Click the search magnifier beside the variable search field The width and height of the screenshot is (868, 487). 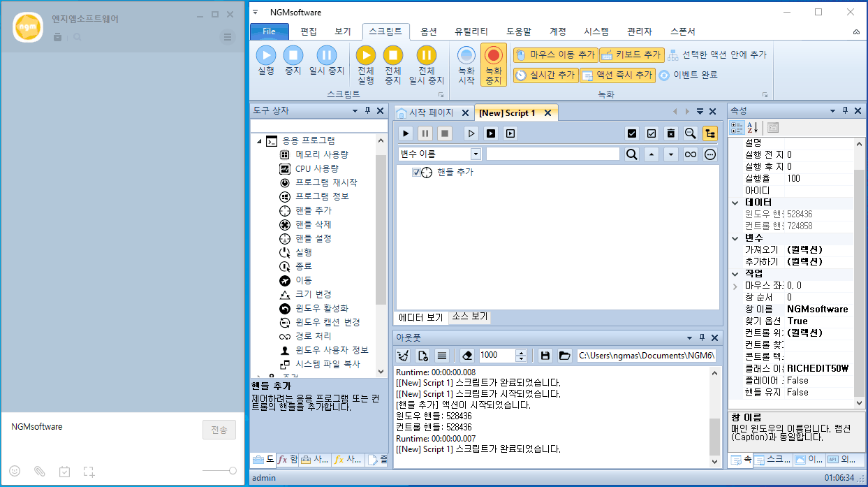tap(632, 154)
